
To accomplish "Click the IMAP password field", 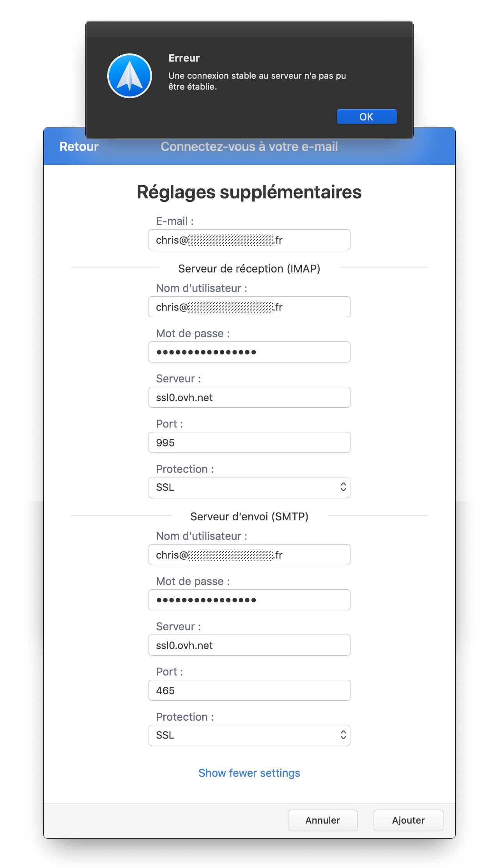I will coord(249,352).
